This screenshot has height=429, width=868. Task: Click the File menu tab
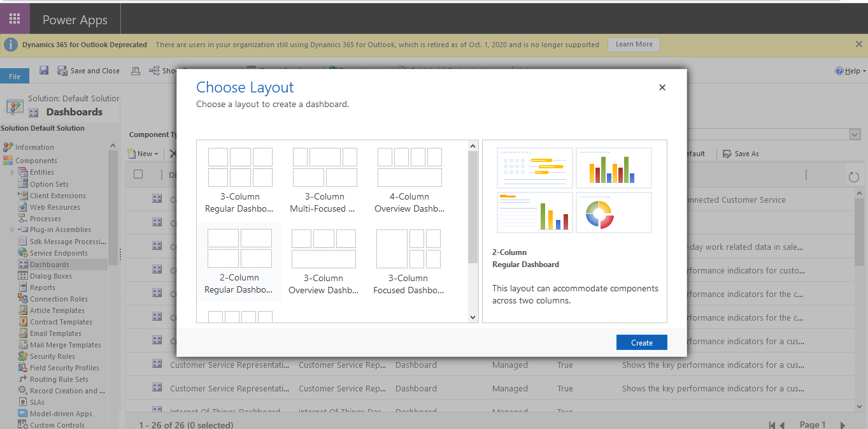(15, 75)
